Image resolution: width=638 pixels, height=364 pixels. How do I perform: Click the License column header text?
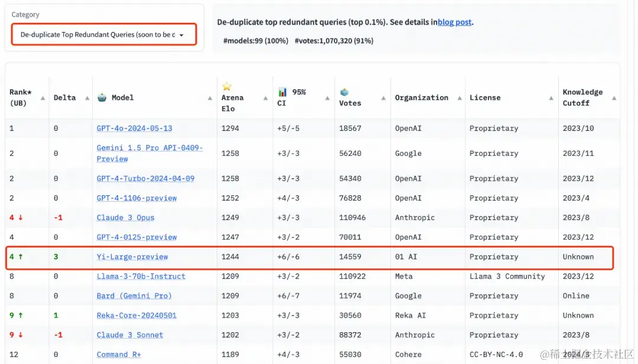click(x=485, y=97)
